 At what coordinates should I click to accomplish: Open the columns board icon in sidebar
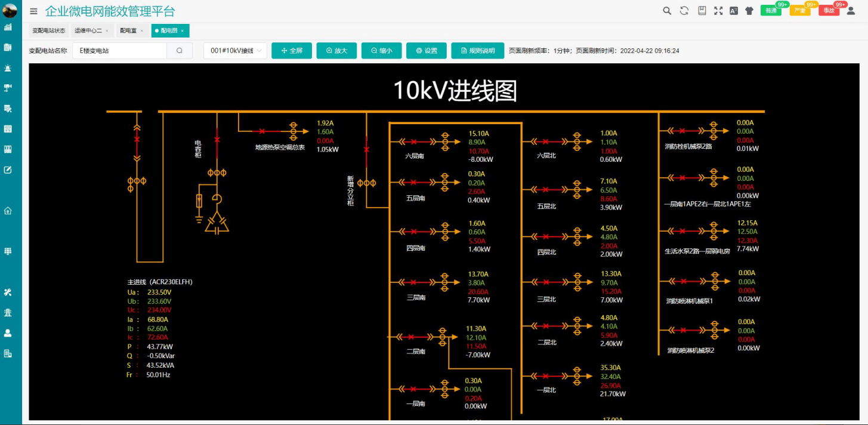[x=8, y=149]
